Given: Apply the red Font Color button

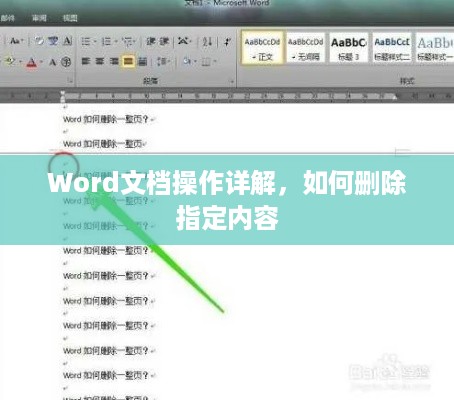Looking at the screenshot, I should point(32,62).
